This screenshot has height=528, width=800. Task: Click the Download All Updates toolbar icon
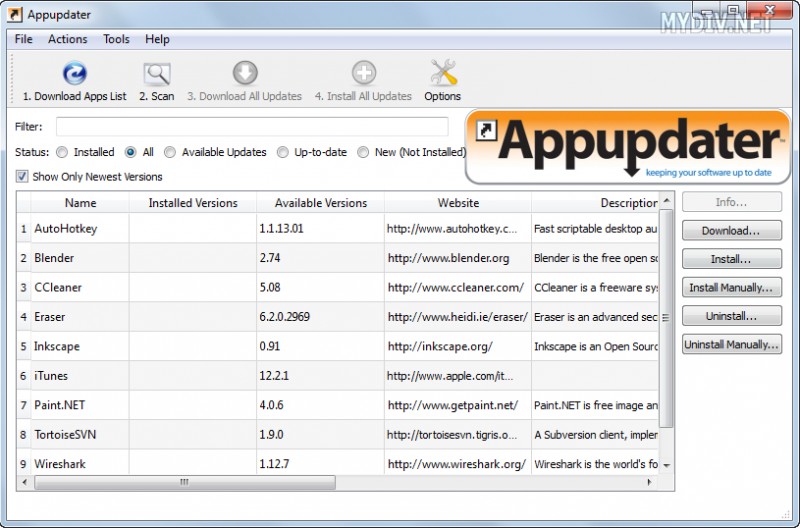[x=245, y=73]
